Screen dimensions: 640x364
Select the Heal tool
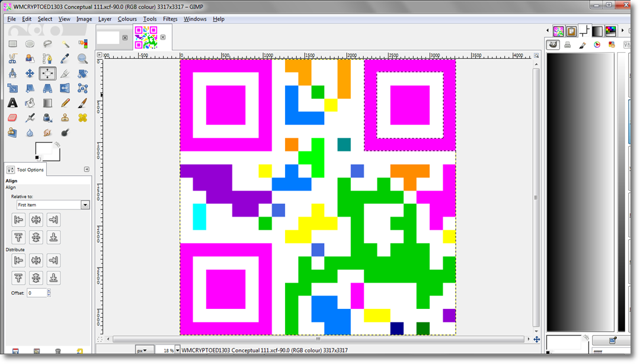pos(82,118)
